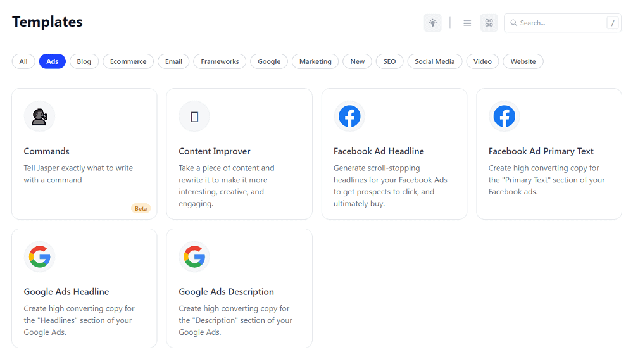Screen dimensions: 633x364
Task: Open the Commands template title
Action: 46,151
